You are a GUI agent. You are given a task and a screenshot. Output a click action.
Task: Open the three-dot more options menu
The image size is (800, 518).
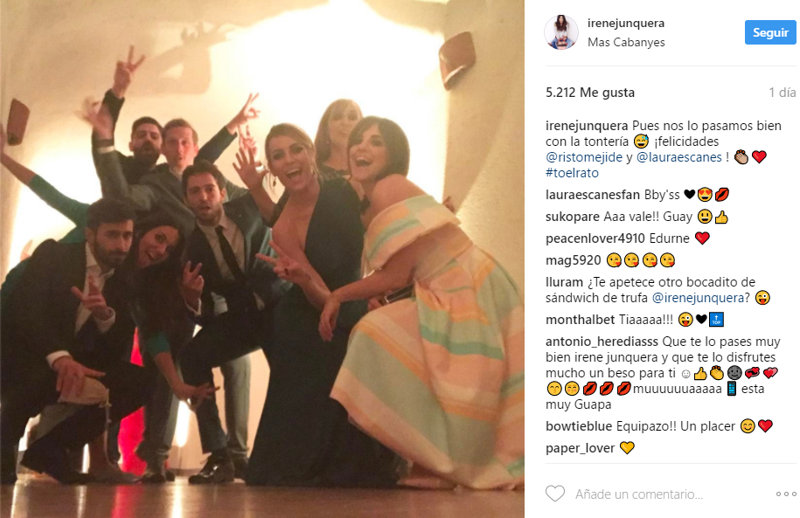click(786, 494)
